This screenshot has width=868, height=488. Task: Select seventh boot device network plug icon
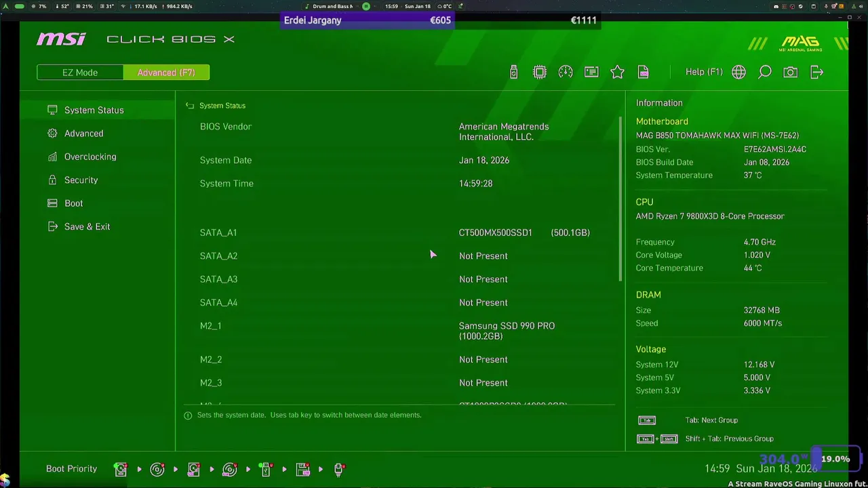click(339, 468)
